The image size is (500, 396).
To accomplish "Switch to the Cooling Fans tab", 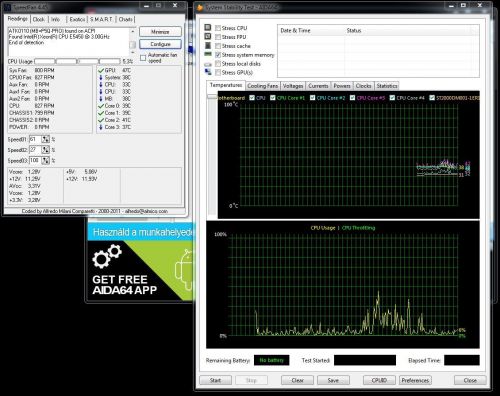I will [263, 86].
